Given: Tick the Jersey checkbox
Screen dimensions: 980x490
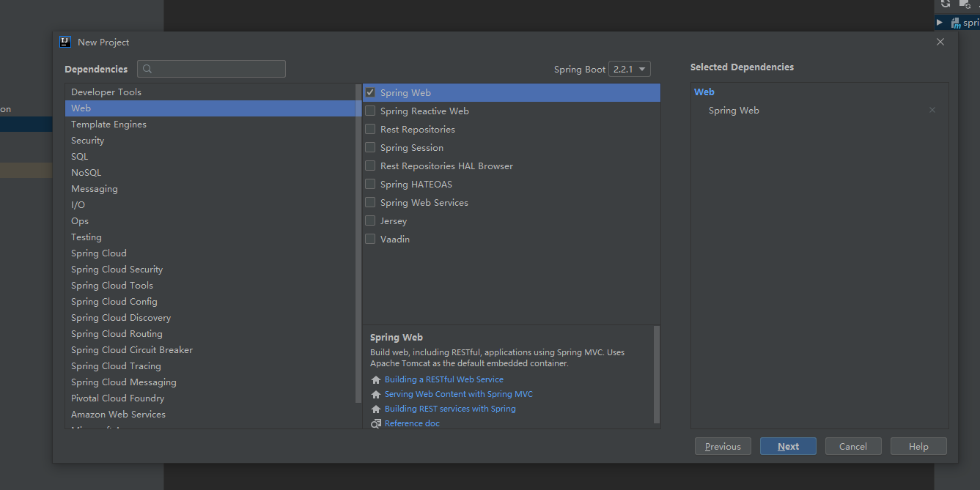Looking at the screenshot, I should point(370,221).
